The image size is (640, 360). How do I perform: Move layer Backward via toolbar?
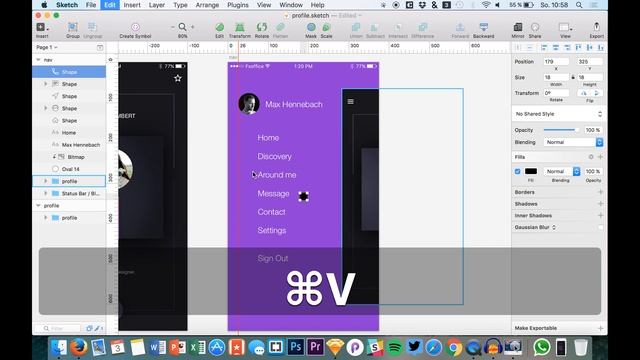pyautogui.click(x=484, y=27)
